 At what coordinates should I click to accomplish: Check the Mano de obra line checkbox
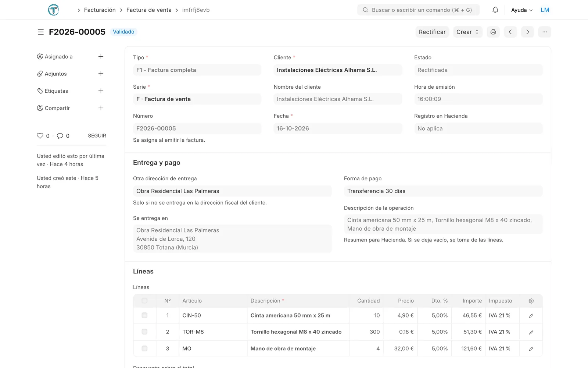[x=144, y=348]
